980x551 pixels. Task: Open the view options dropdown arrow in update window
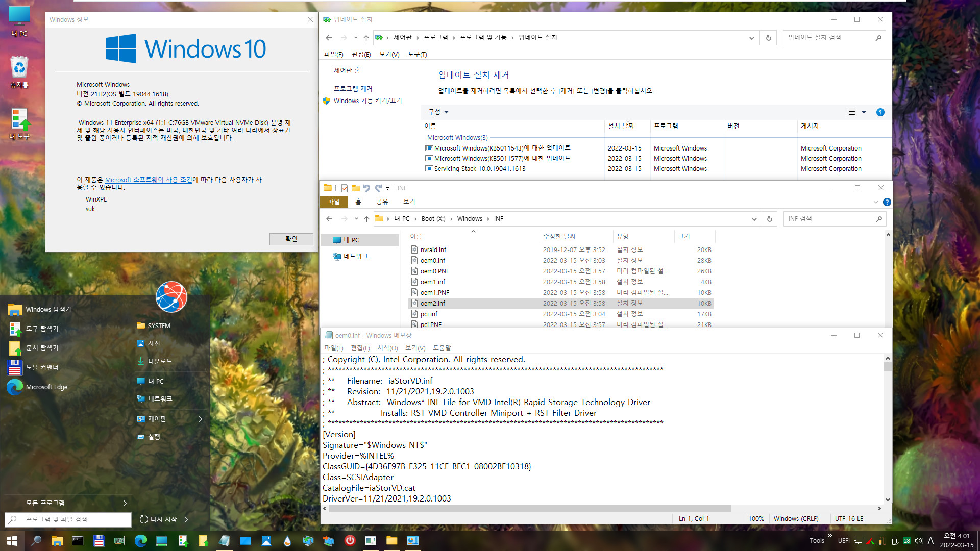pos(864,112)
